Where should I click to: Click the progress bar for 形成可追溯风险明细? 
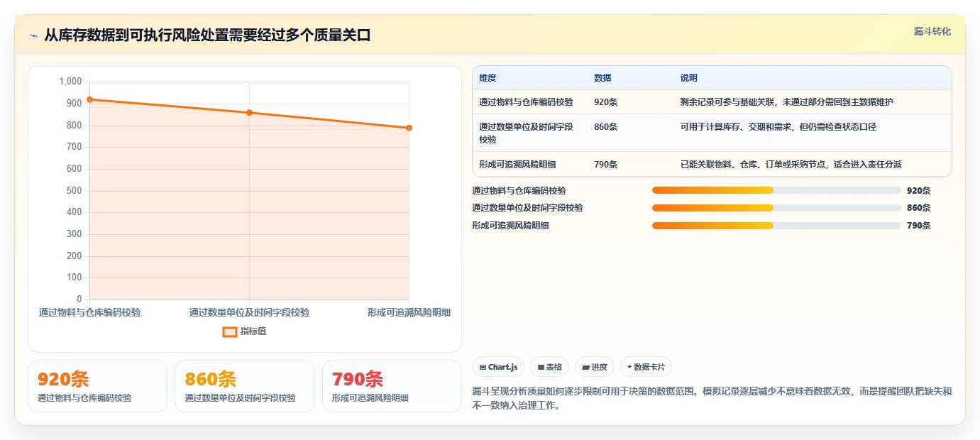coord(776,226)
